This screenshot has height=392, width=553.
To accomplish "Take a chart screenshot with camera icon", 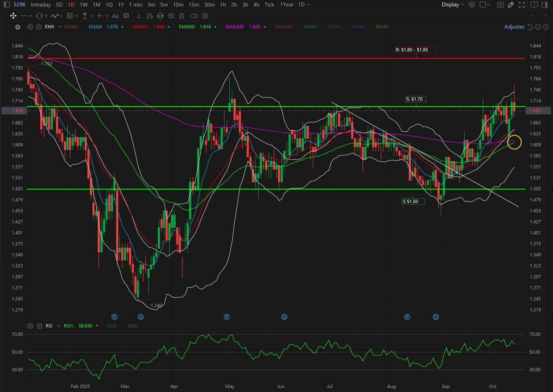I will [501, 5].
